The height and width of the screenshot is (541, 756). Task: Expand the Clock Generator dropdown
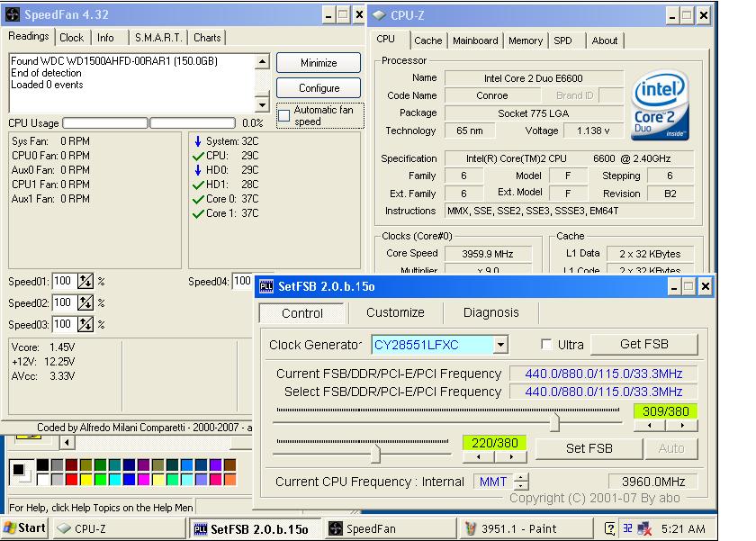click(501, 345)
